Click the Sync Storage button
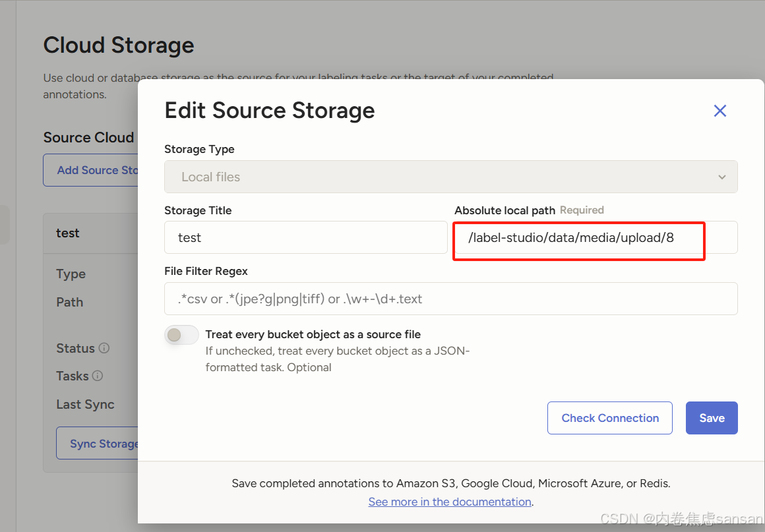 point(99,444)
